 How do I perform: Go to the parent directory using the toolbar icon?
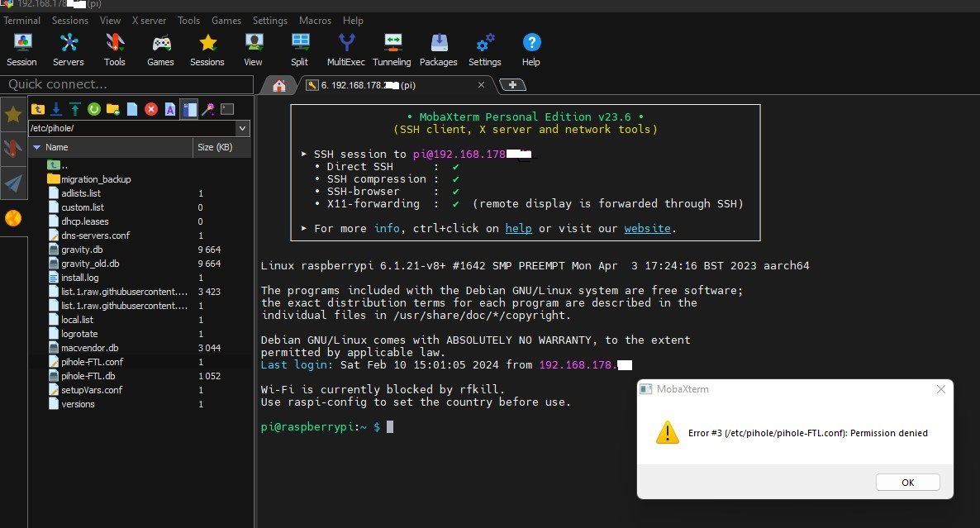pyautogui.click(x=37, y=109)
